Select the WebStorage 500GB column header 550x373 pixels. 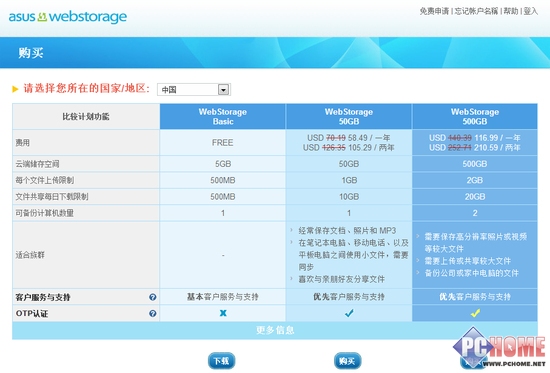pyautogui.click(x=475, y=116)
